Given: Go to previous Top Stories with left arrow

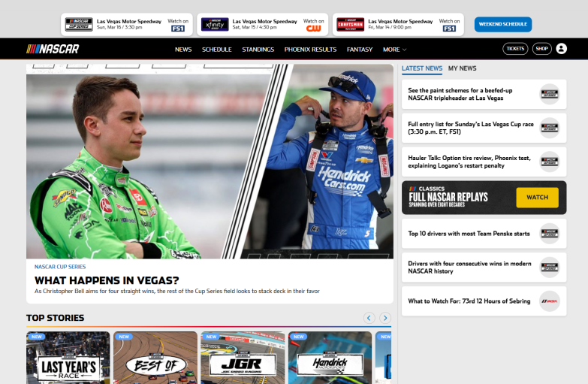Looking at the screenshot, I should pos(369,318).
